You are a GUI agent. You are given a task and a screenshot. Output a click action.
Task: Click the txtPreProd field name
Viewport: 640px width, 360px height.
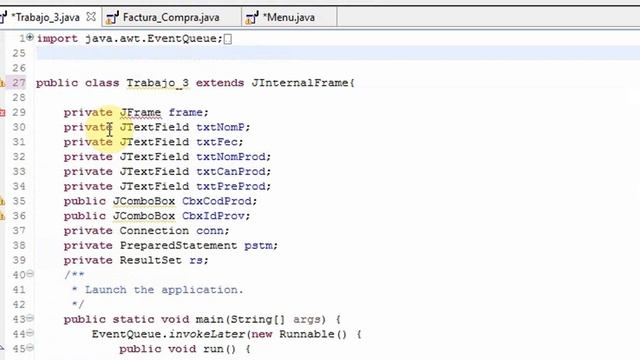click(231, 187)
